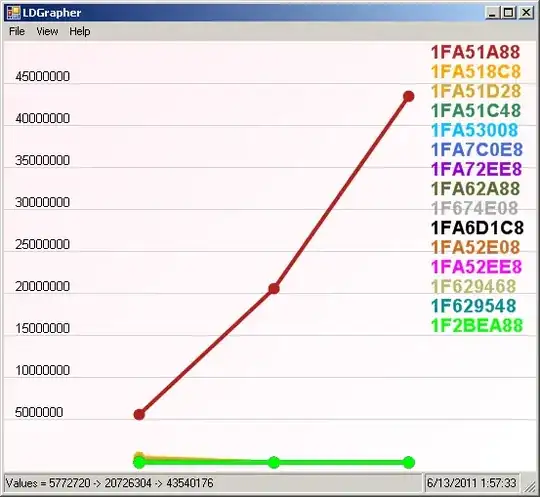Select legend entry 1F2BEA88
540x497 pixels.
pos(477,325)
